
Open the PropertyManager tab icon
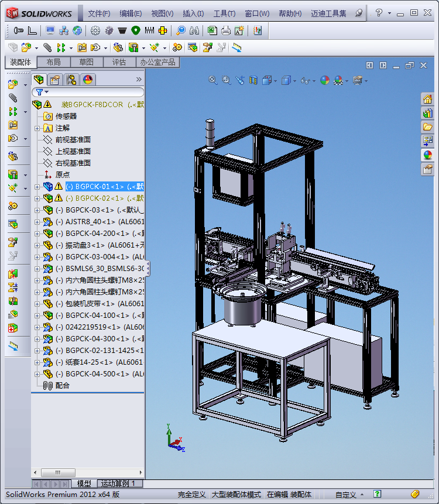click(x=55, y=80)
